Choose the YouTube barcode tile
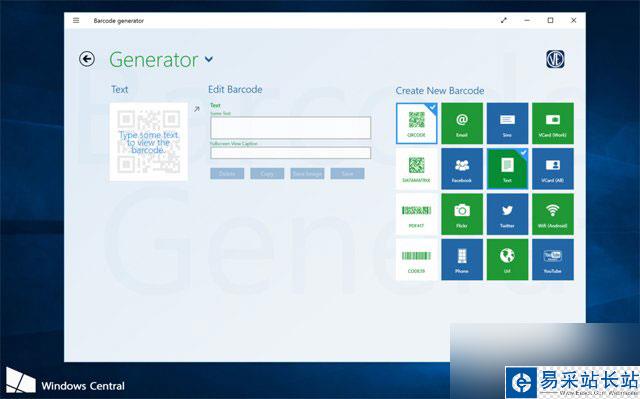Screen dimensions: 640x399 click(553, 259)
